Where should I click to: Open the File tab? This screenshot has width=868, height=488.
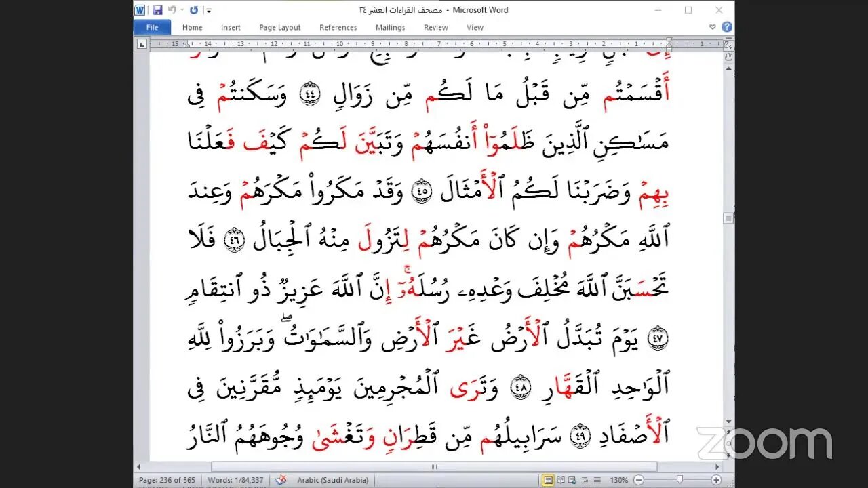pyautogui.click(x=153, y=27)
